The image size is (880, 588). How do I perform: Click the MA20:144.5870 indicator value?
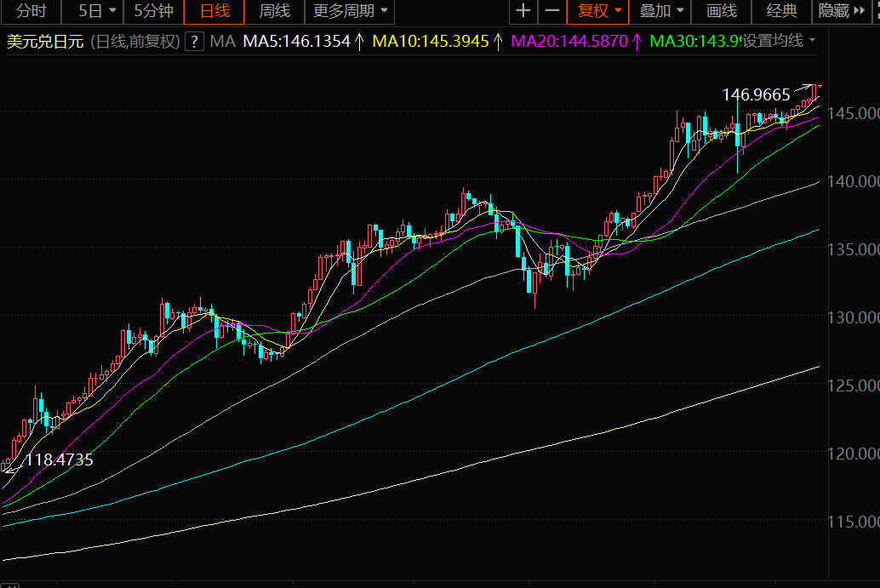[x=576, y=42]
